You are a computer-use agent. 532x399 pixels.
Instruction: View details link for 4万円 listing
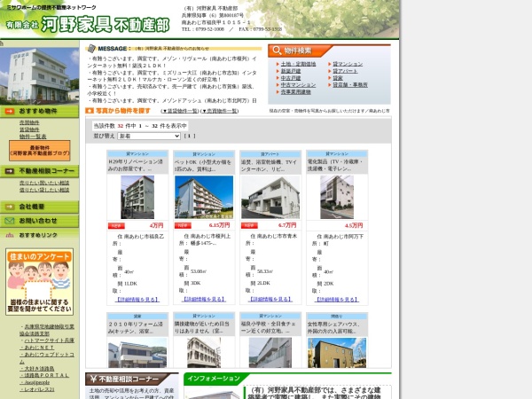pyautogui.click(x=137, y=300)
